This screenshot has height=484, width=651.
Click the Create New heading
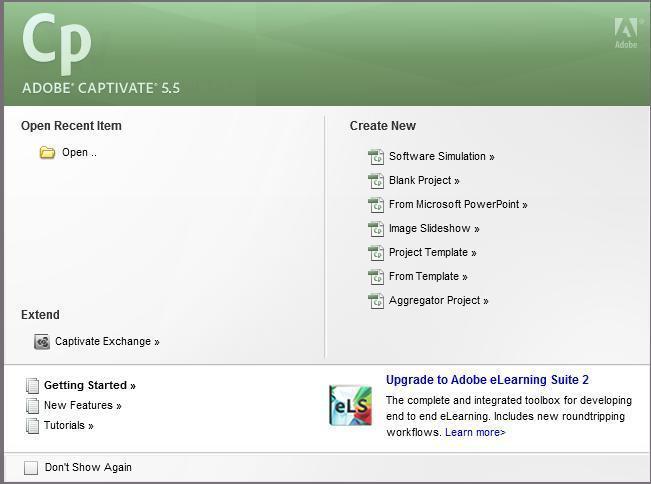point(383,126)
